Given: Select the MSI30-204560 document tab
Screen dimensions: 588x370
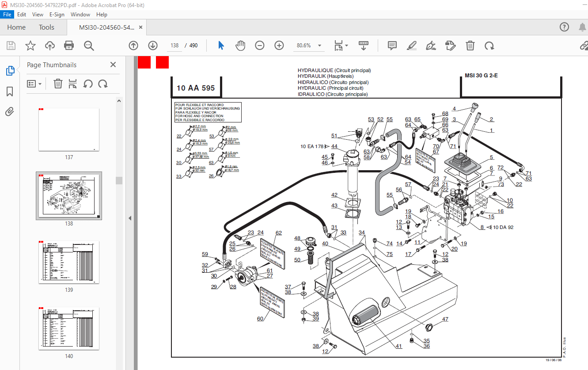Looking at the screenshot, I should point(106,27).
